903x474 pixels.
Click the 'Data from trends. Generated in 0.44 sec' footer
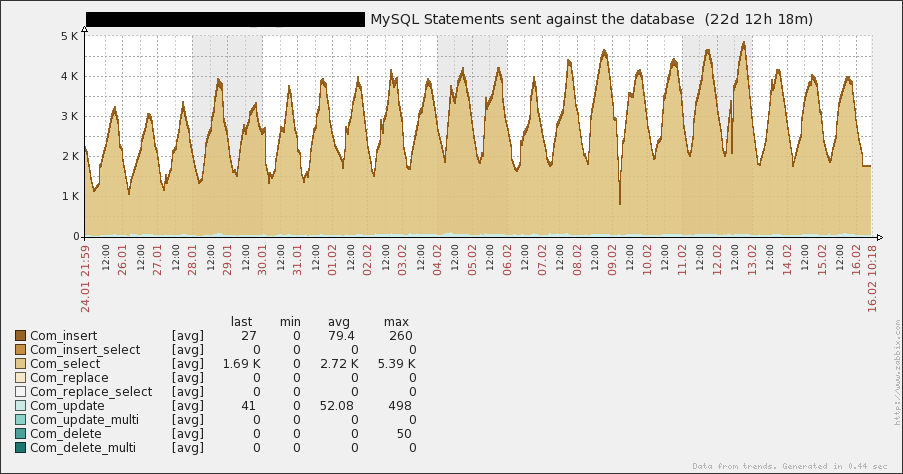(x=790, y=466)
